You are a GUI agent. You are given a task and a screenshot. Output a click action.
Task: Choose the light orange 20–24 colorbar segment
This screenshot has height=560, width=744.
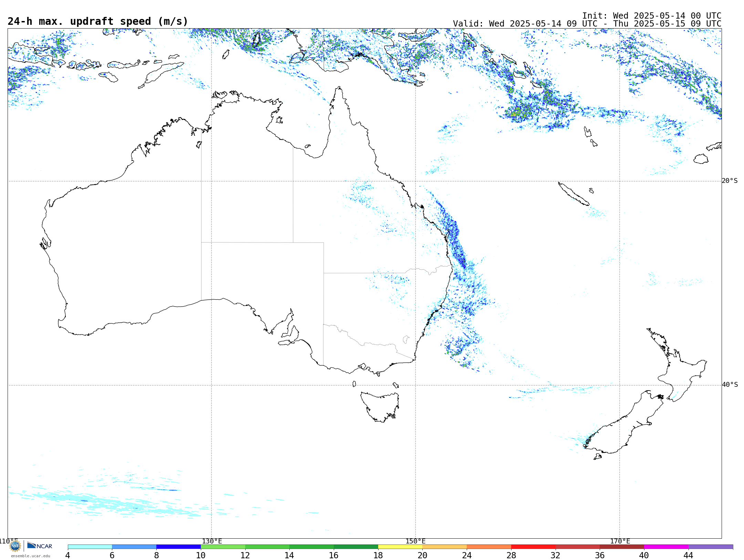445,547
